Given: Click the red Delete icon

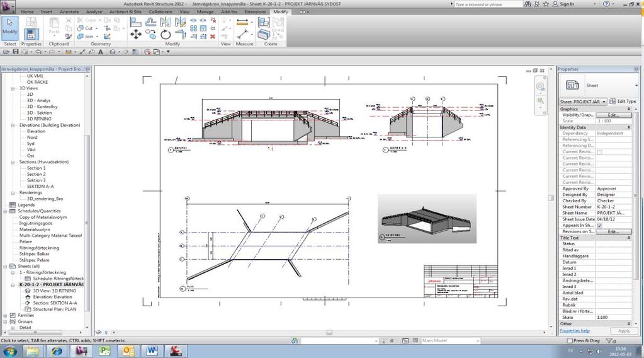Looking at the screenshot, I should [213, 36].
